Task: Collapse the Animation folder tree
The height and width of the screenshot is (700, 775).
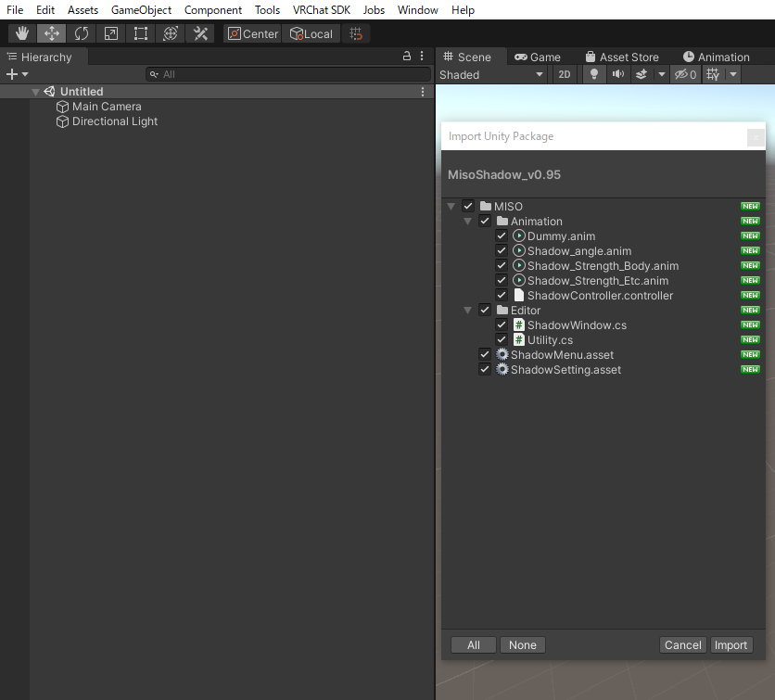Action: (467, 221)
